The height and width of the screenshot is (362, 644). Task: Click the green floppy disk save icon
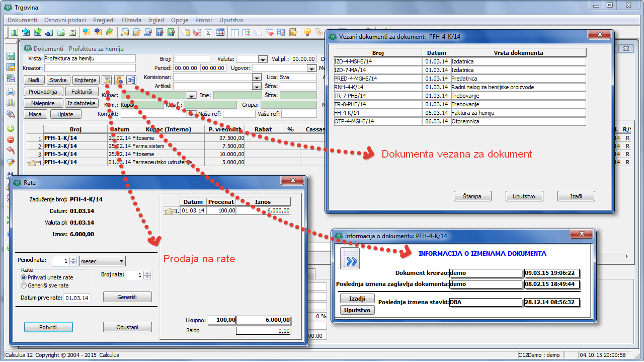click(x=10, y=56)
